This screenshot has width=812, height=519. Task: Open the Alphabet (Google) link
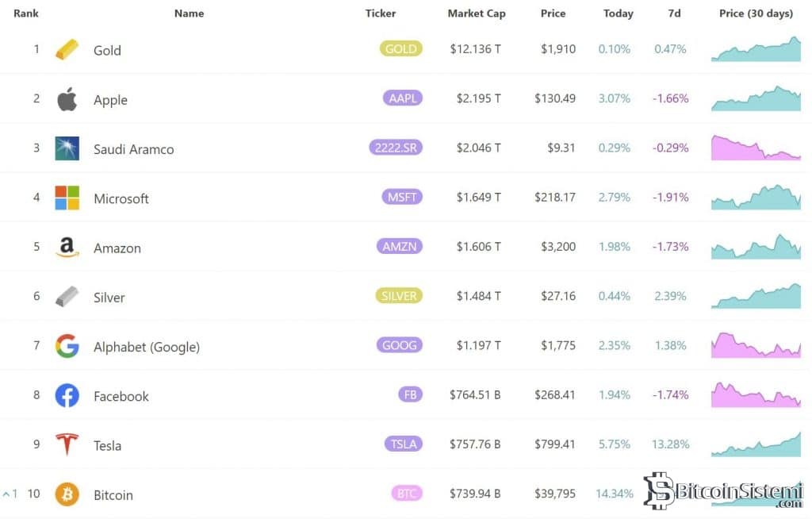[x=147, y=347]
